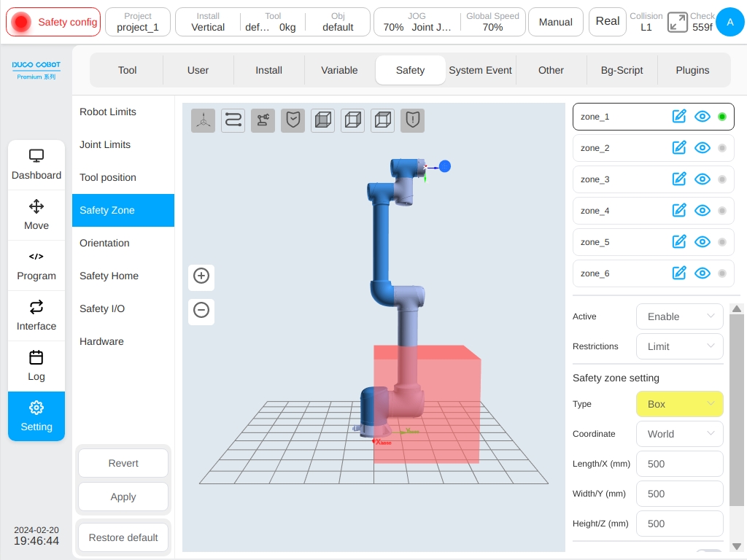
Task: Click the path trajectory icon in viewport toolbar
Action: click(x=233, y=120)
